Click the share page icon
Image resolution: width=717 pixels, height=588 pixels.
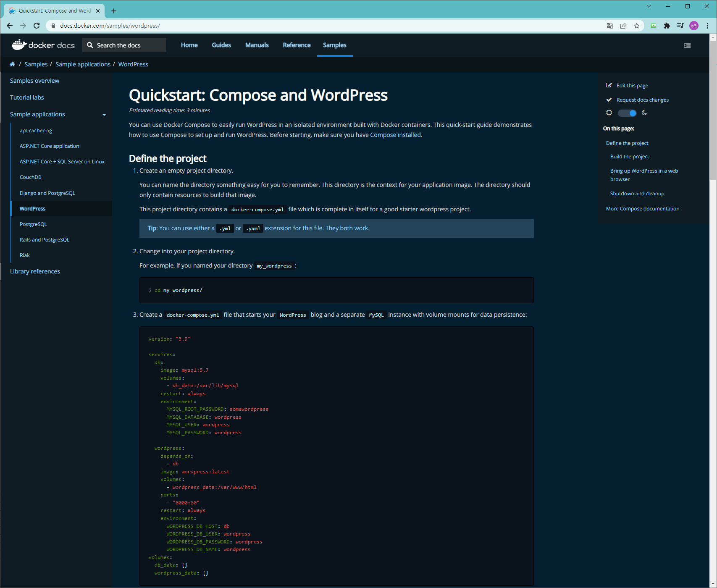click(x=623, y=26)
